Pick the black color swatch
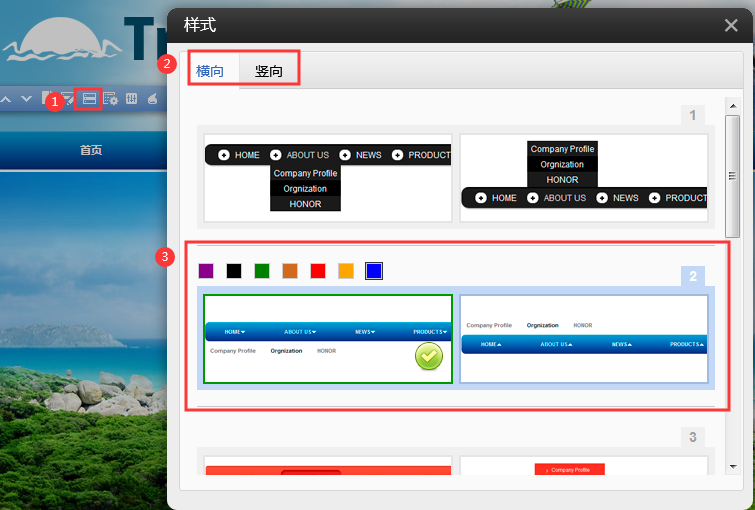The width and height of the screenshot is (755, 510). [234, 271]
